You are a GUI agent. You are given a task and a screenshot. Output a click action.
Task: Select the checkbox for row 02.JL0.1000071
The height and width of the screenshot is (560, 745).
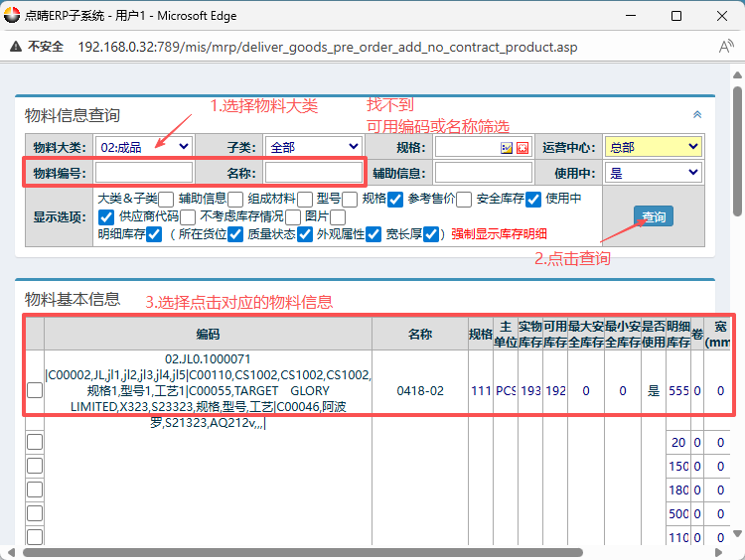35,390
